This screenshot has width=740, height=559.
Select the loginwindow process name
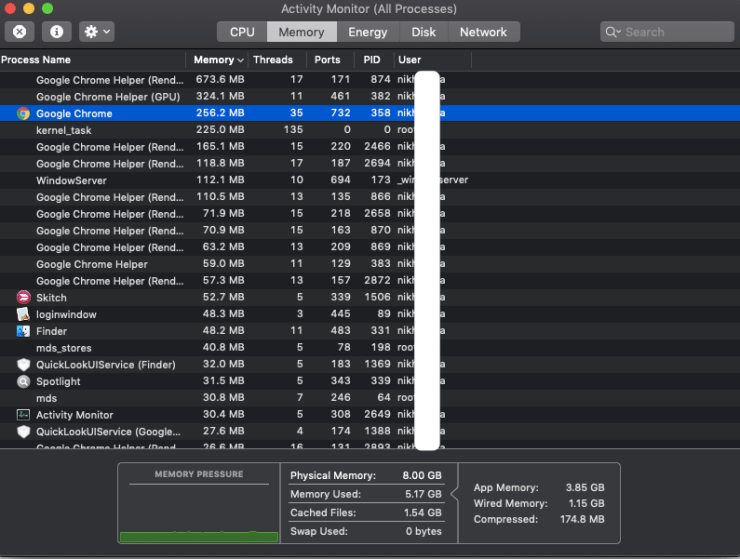66,314
